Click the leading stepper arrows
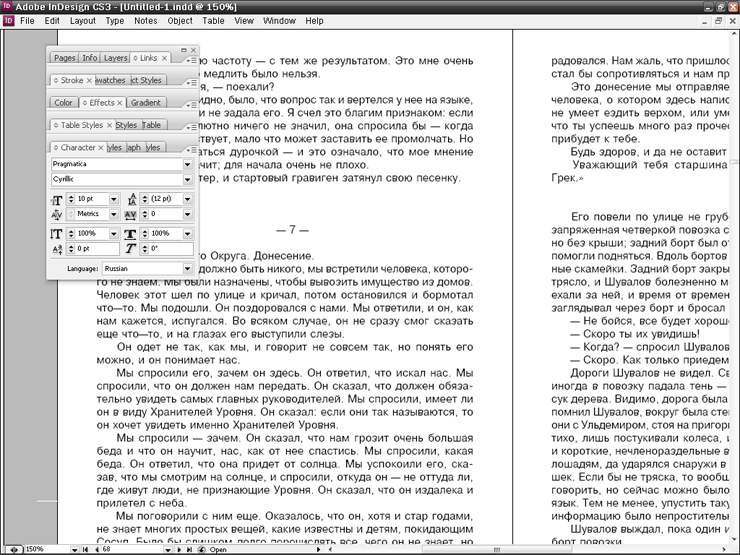740x555 pixels. (144, 199)
